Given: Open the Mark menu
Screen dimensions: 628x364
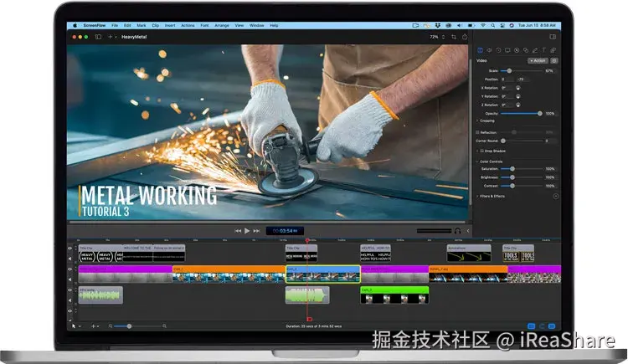Looking at the screenshot, I should click(x=142, y=25).
